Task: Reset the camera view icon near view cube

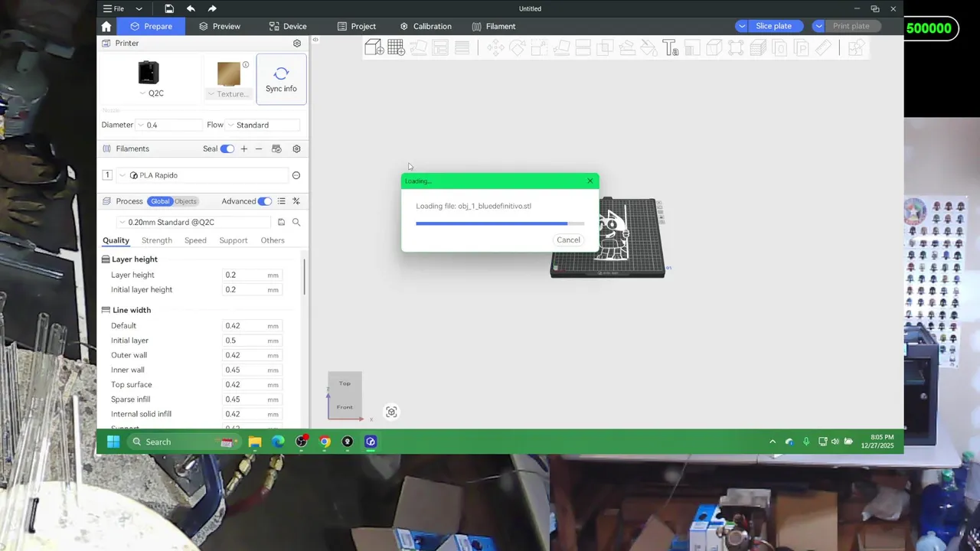Action: coord(391,412)
